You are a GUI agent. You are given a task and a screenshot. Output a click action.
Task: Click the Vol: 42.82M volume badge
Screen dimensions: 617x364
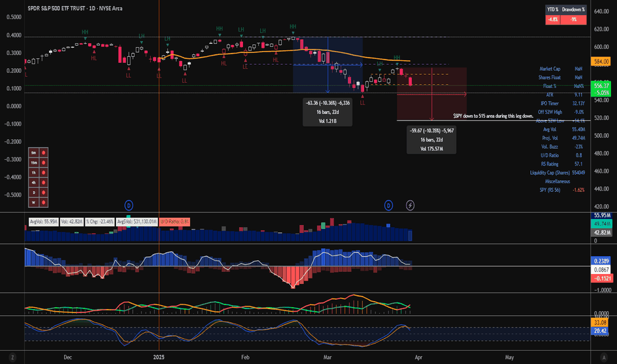(72, 222)
